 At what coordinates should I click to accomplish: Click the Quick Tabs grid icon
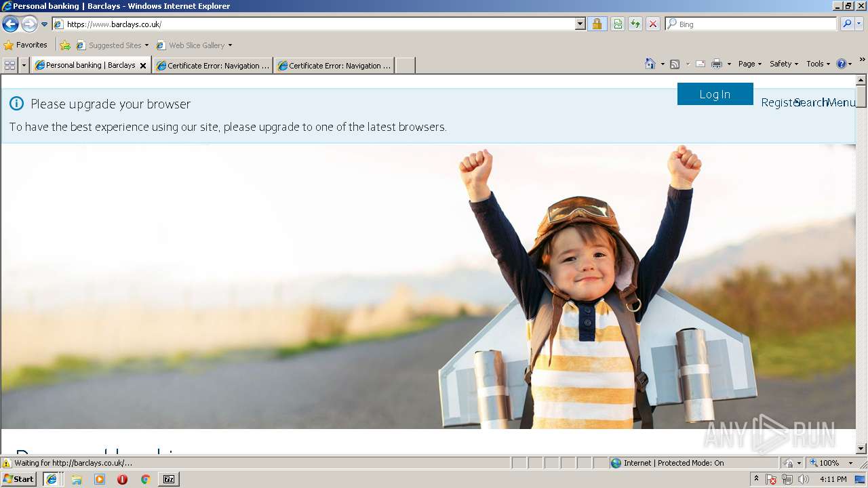point(9,65)
